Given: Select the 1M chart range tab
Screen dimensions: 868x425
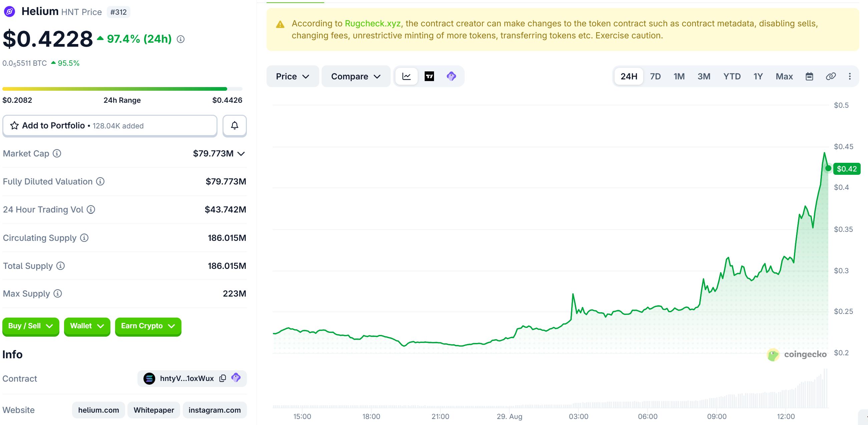Looking at the screenshot, I should point(679,76).
